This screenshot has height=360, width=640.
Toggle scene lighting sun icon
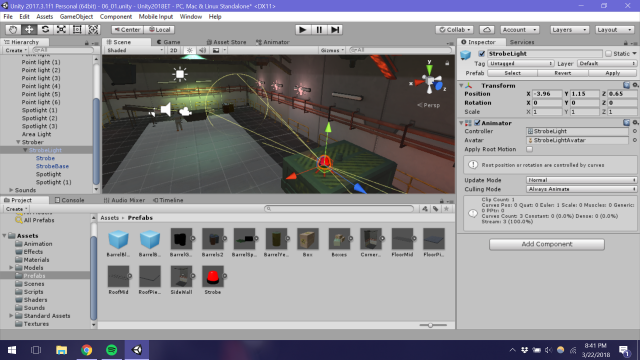pos(189,50)
